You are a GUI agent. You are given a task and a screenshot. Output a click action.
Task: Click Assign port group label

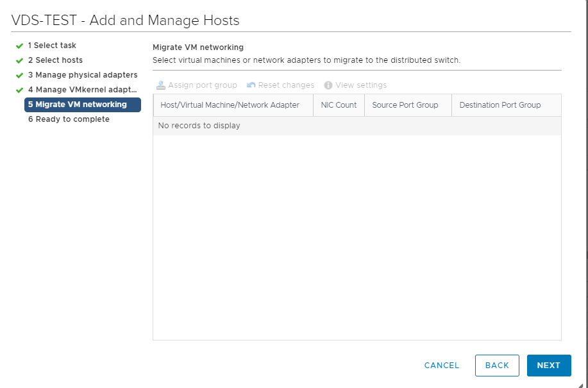(203, 85)
